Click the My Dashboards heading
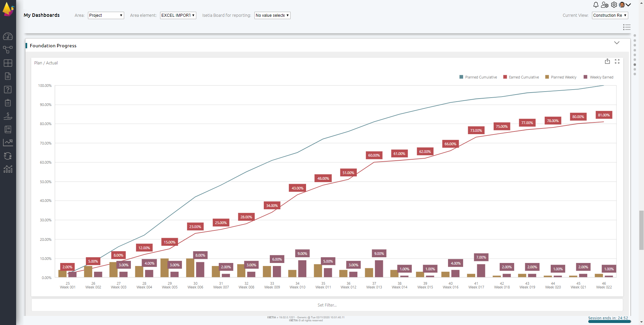Viewport: 644px width, 325px height. click(x=42, y=15)
